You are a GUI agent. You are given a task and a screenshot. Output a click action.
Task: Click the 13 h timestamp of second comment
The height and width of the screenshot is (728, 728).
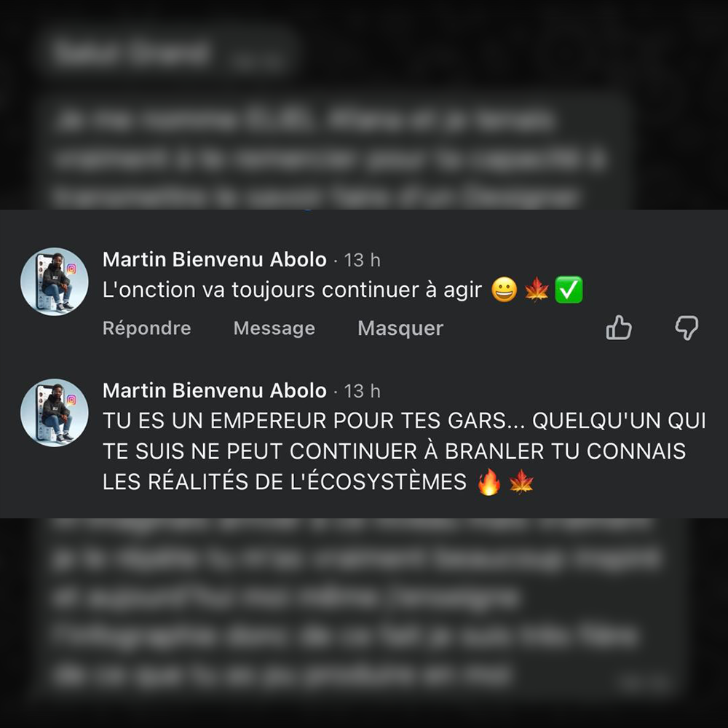point(362,392)
